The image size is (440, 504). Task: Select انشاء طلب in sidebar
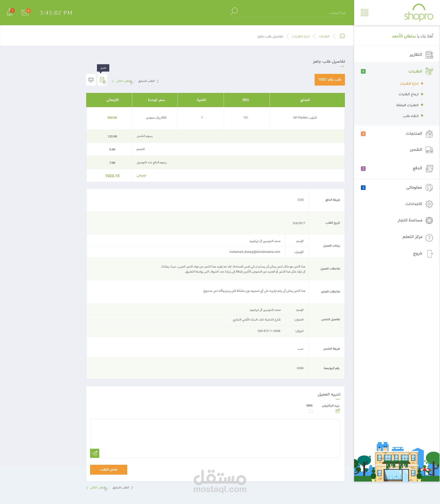click(410, 116)
